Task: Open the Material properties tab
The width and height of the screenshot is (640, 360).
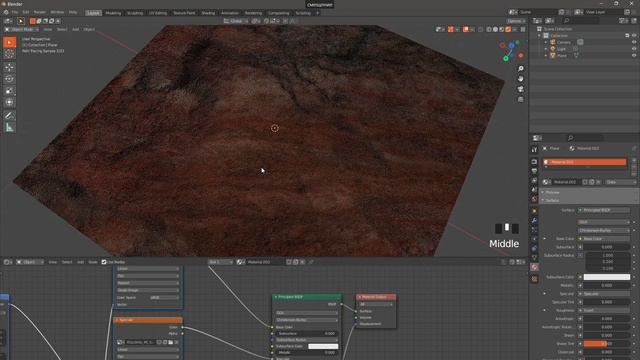Action: [534, 267]
